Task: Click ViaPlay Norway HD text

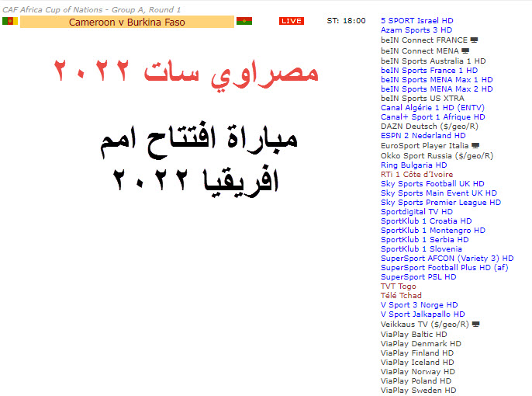Action: tap(418, 372)
